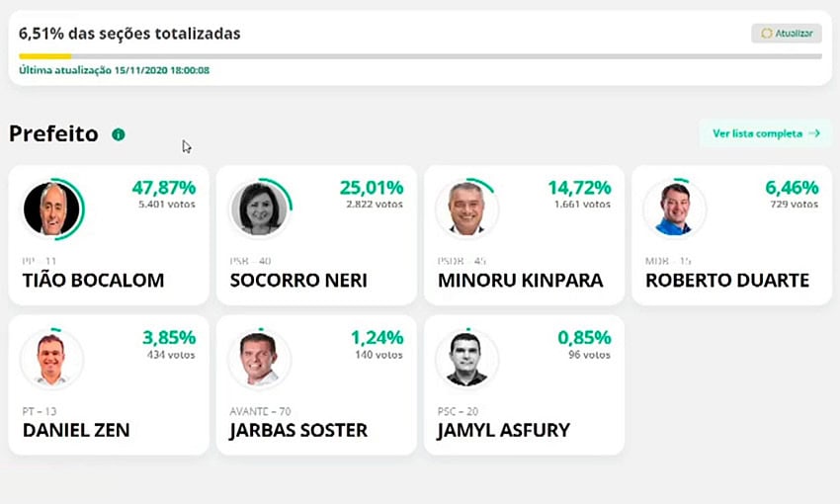This screenshot has height=504, width=840.
Task: Select the SOCORRO NERI candidate name
Action: 298,281
